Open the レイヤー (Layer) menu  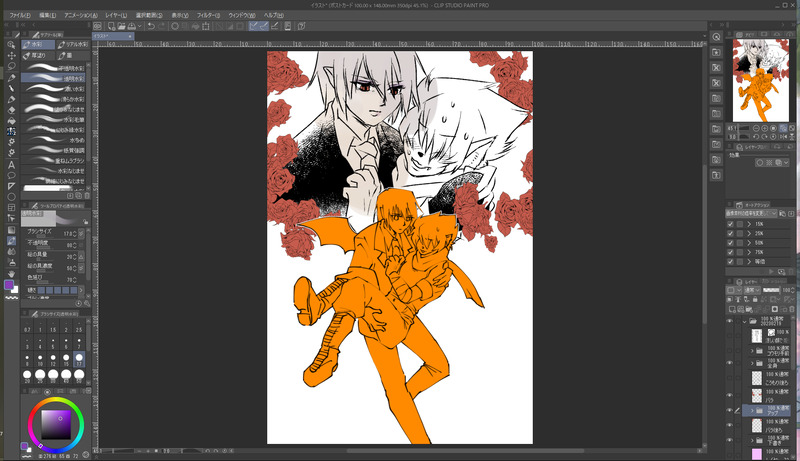tap(116, 15)
